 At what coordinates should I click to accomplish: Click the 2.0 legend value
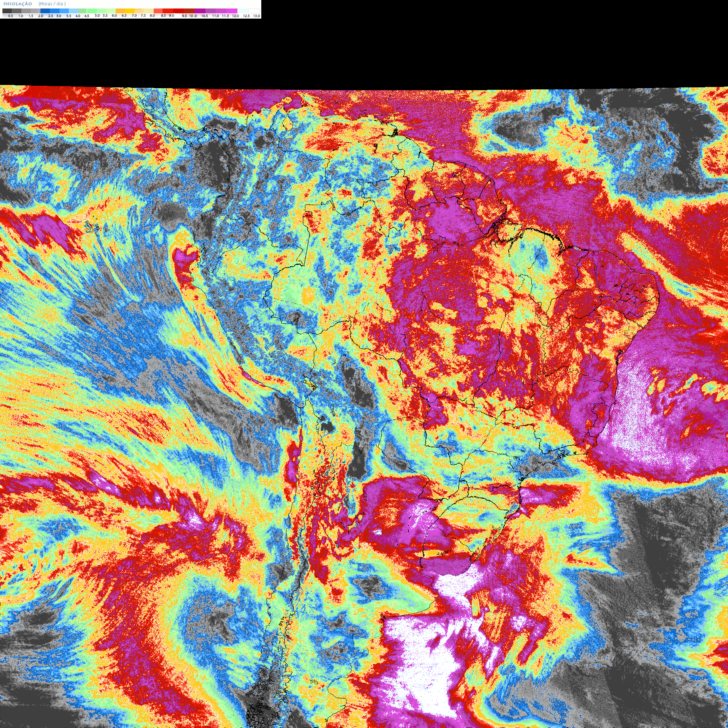coord(41,16)
